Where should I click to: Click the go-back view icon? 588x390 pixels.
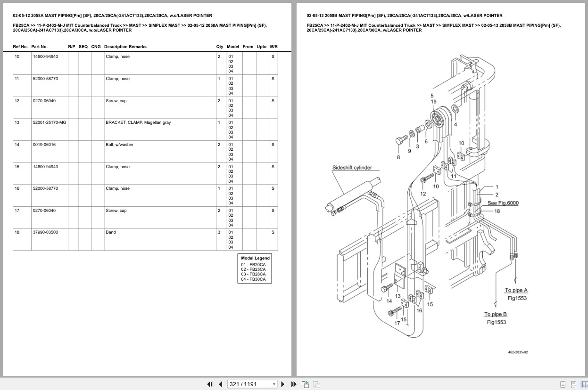(x=305, y=384)
